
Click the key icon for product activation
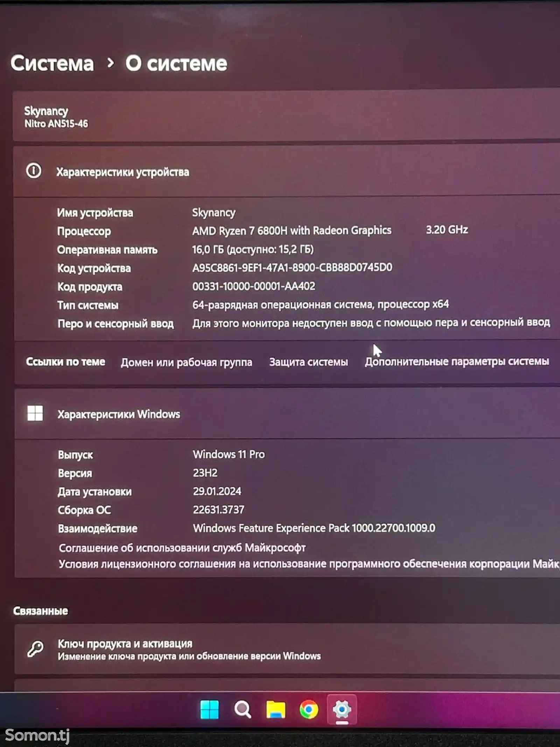[35, 649]
